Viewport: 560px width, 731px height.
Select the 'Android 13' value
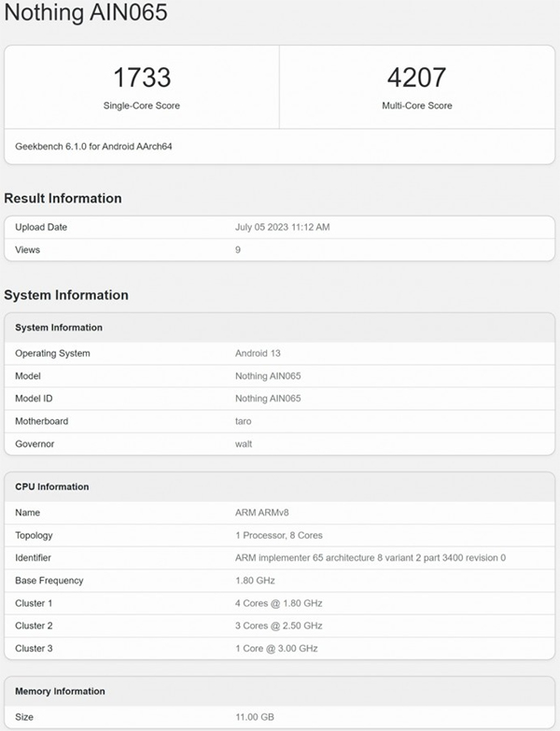tap(258, 354)
